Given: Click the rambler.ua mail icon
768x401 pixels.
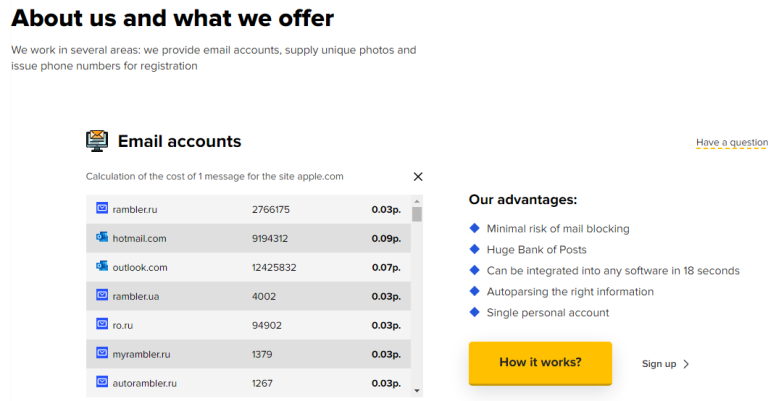Looking at the screenshot, I should pyautogui.click(x=102, y=295).
